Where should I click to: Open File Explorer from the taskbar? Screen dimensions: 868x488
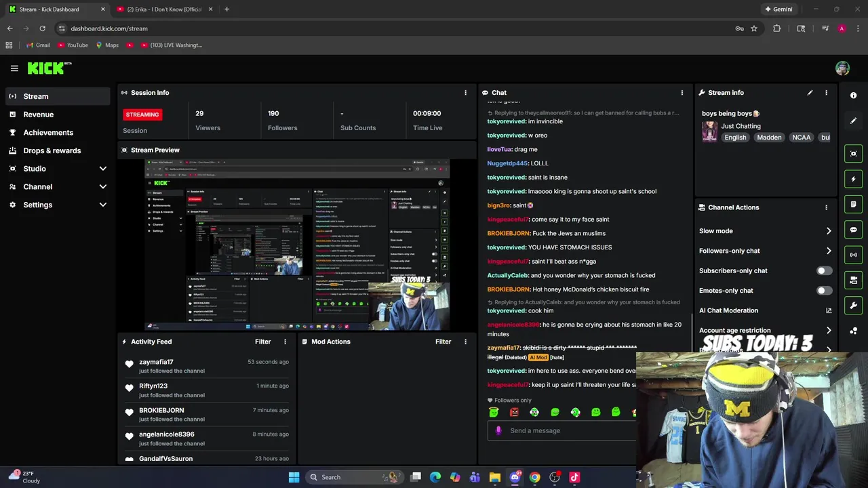point(495,477)
